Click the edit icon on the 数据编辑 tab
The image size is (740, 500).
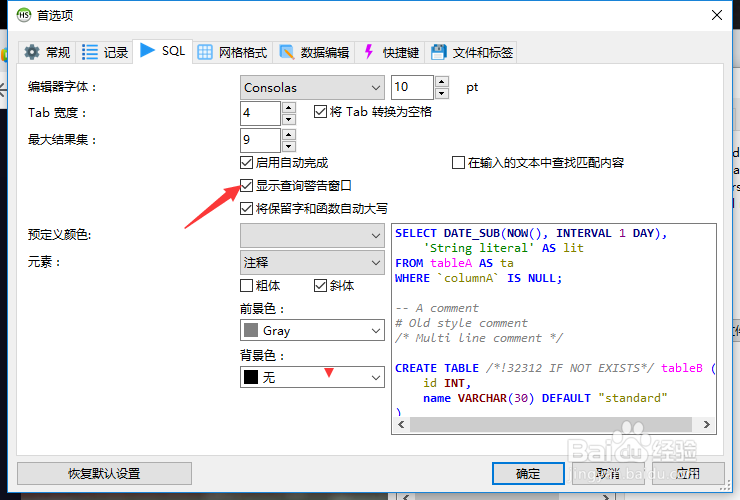pos(286,52)
